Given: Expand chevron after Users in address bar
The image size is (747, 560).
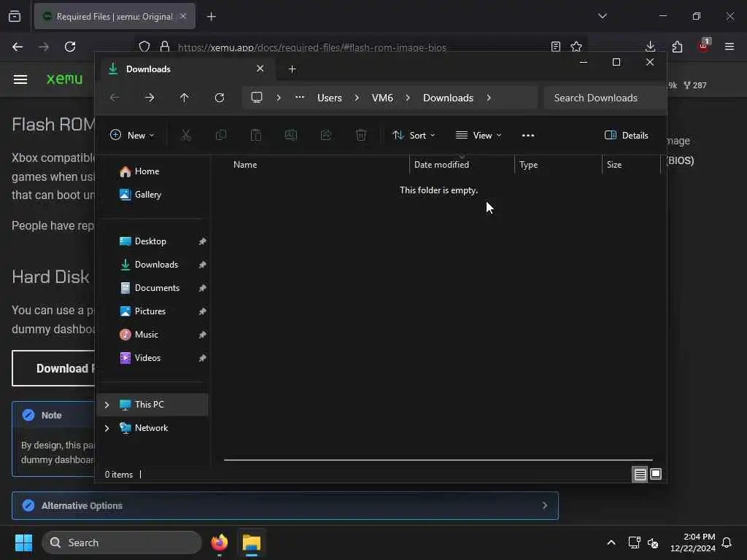Looking at the screenshot, I should [357, 98].
